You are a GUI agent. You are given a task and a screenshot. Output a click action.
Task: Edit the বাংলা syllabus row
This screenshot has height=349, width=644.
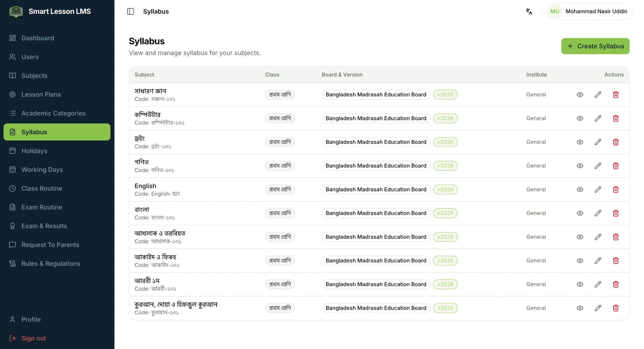coord(598,213)
